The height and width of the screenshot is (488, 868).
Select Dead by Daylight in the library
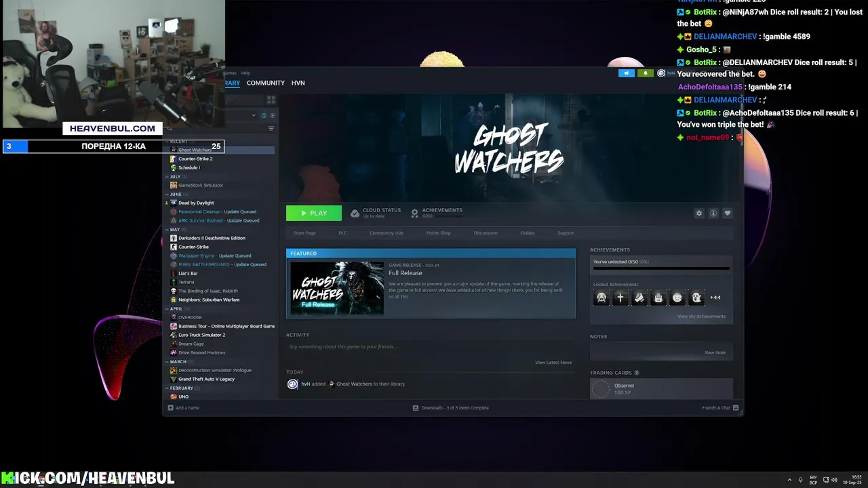tap(196, 203)
